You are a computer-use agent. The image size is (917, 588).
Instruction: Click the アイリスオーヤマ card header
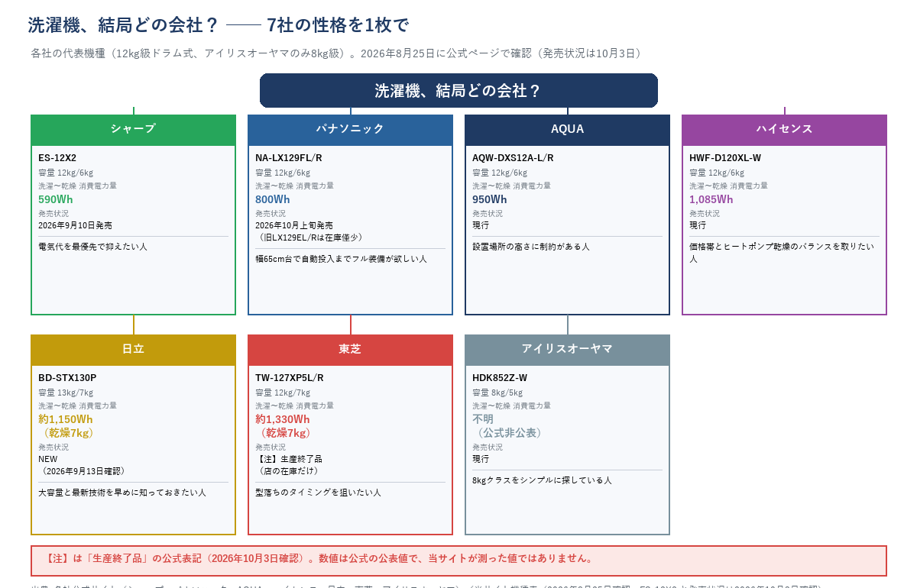567,349
